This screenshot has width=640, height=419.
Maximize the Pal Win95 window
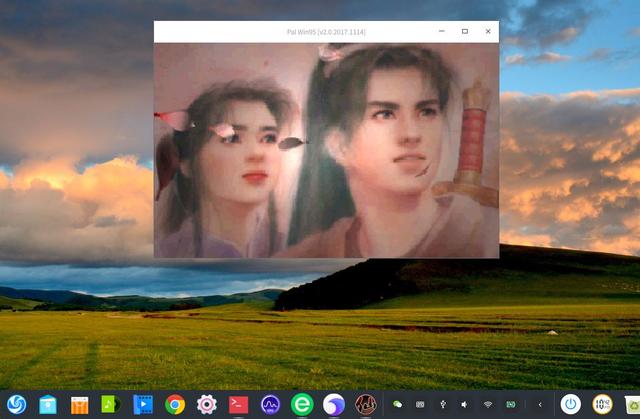point(465,31)
